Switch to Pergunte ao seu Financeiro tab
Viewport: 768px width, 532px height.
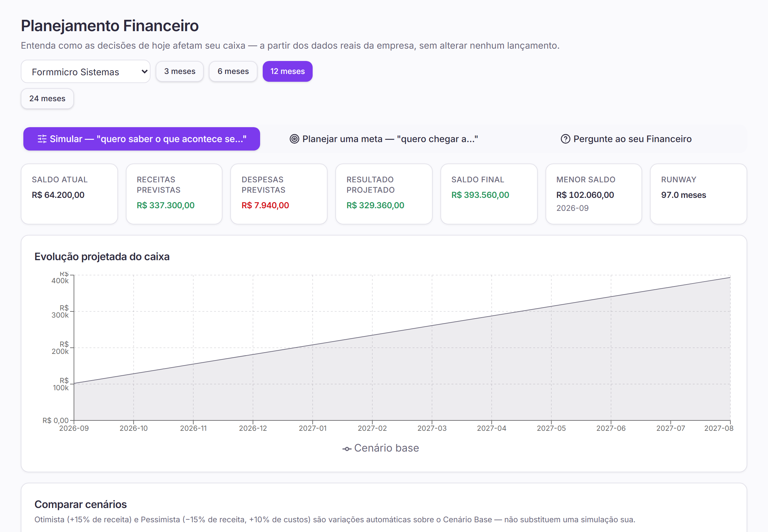click(x=626, y=139)
